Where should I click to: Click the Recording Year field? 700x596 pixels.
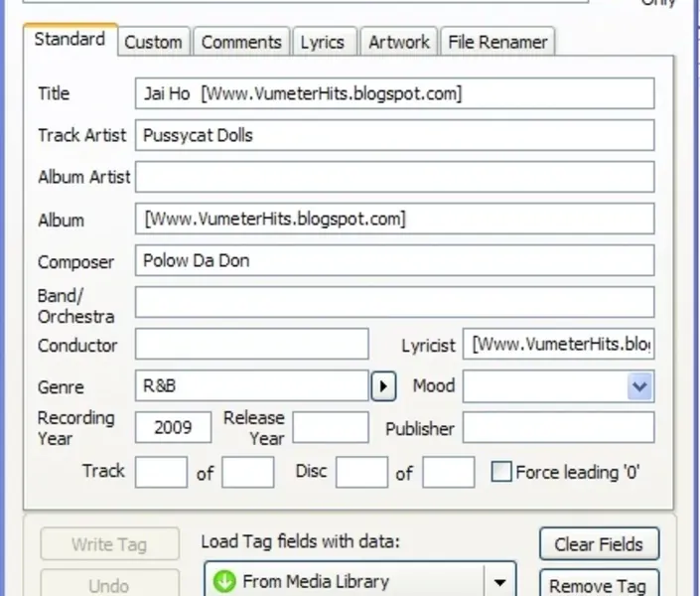coord(173,427)
